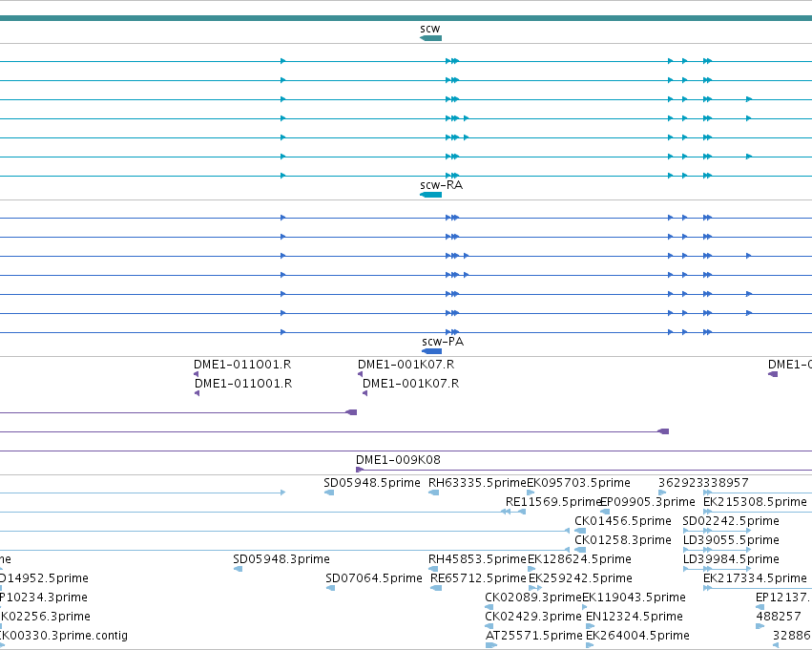Click the EK217334.5prime label

click(755, 578)
